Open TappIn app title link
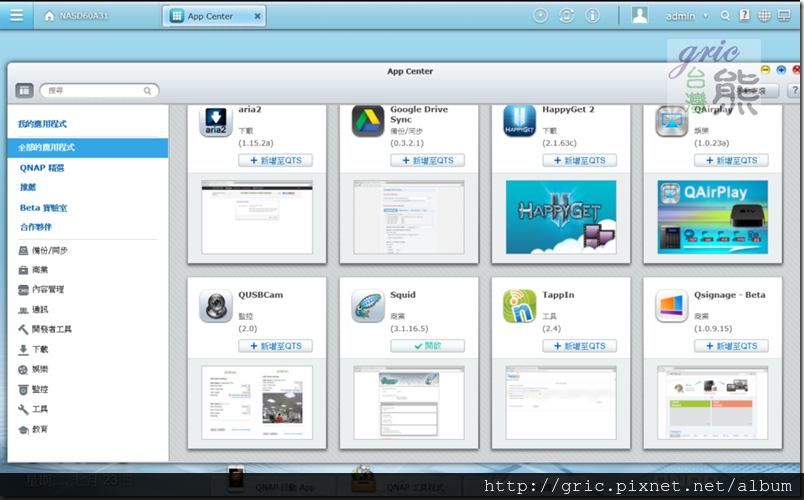Screen dimensions: 804x500 (x=558, y=295)
